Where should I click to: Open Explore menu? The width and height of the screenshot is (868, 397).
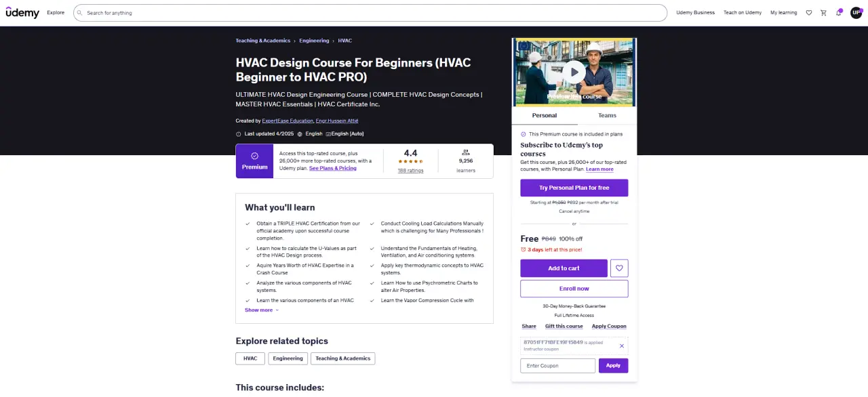[x=56, y=13]
